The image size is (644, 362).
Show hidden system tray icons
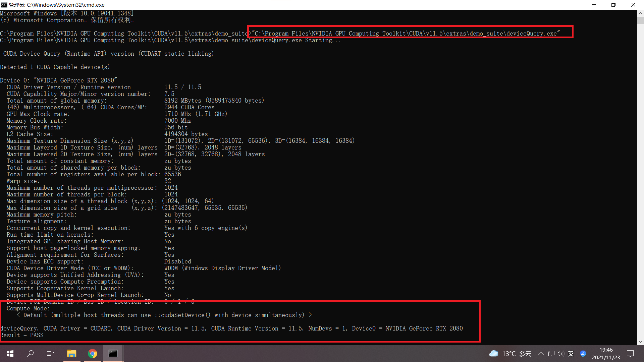click(541, 354)
